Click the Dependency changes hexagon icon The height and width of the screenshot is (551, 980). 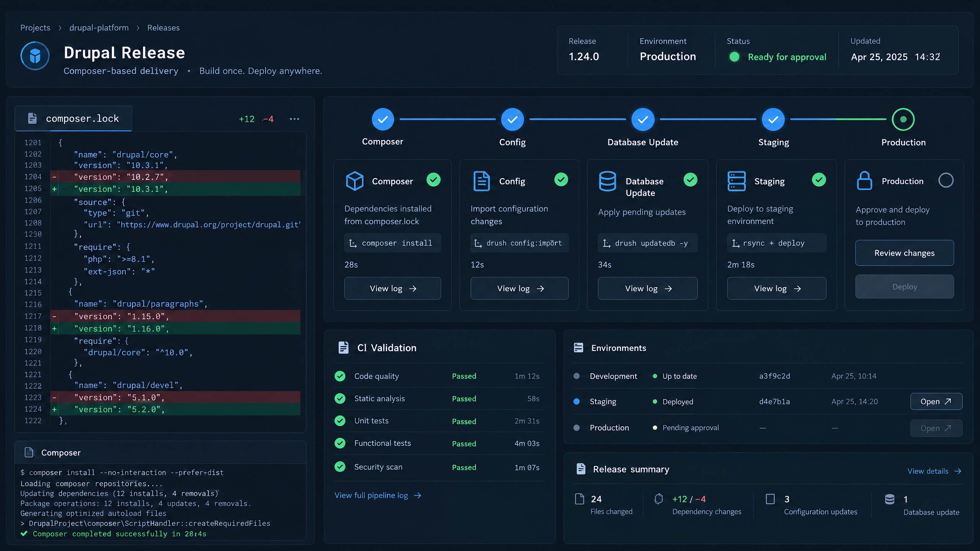pos(658,499)
